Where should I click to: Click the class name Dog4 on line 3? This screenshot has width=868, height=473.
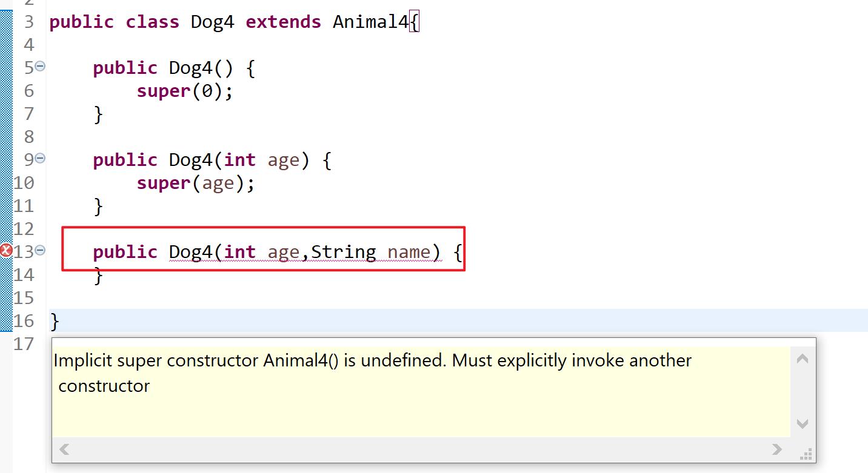click(212, 22)
